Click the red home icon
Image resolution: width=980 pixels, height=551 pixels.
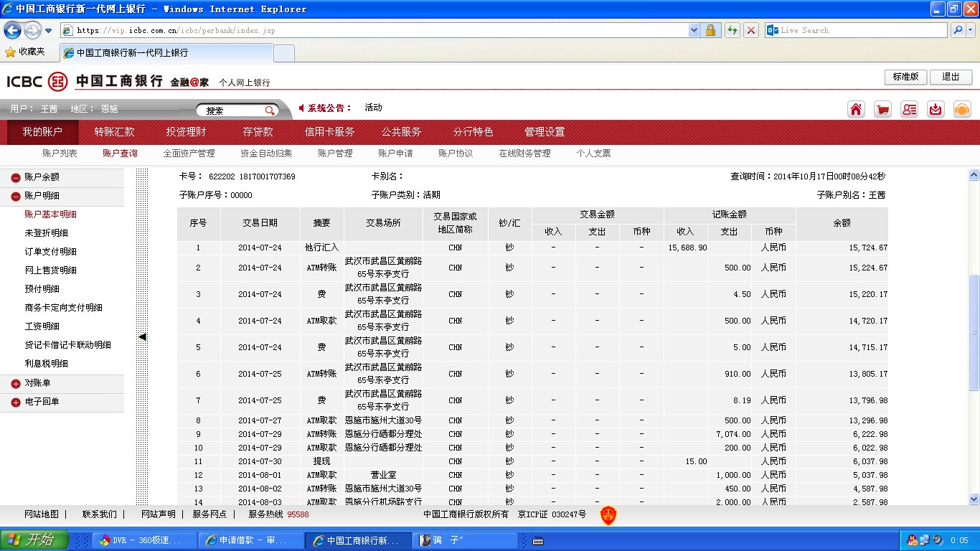pos(856,109)
